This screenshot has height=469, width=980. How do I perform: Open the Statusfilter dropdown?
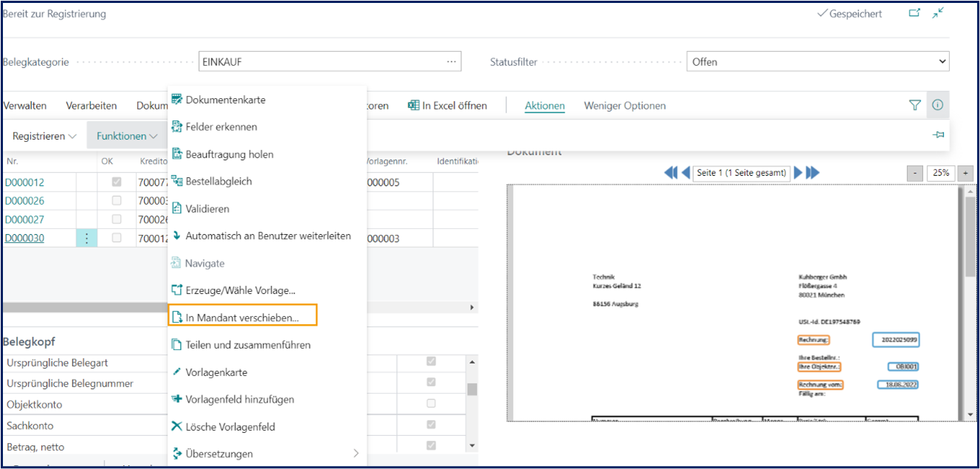click(817, 62)
